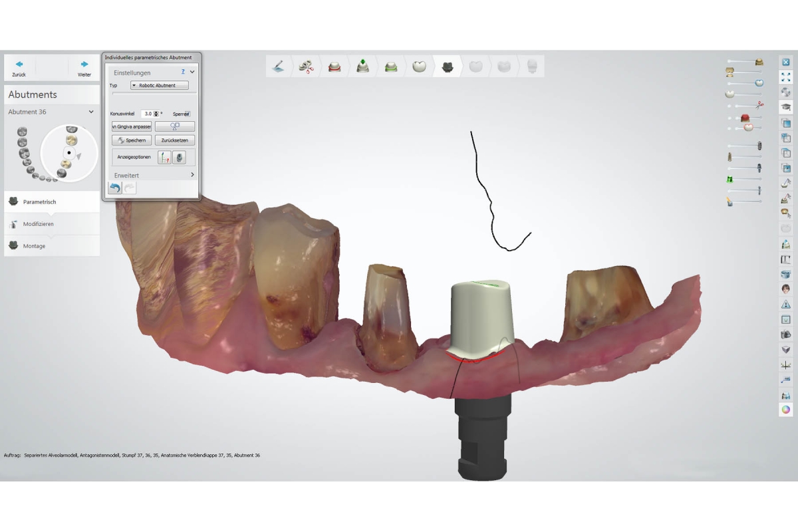Click the Speichern button

coord(132,140)
